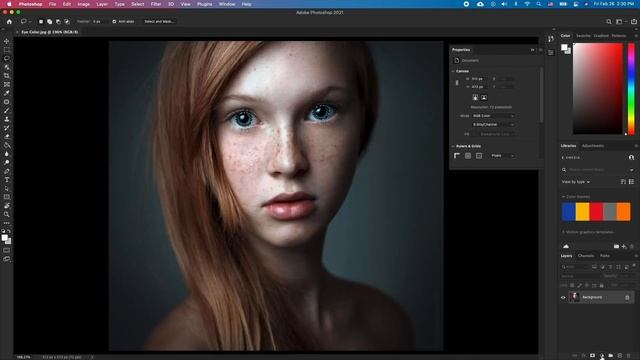640x360 pixels.
Task: Switch to the Paths tab
Action: [605, 256]
